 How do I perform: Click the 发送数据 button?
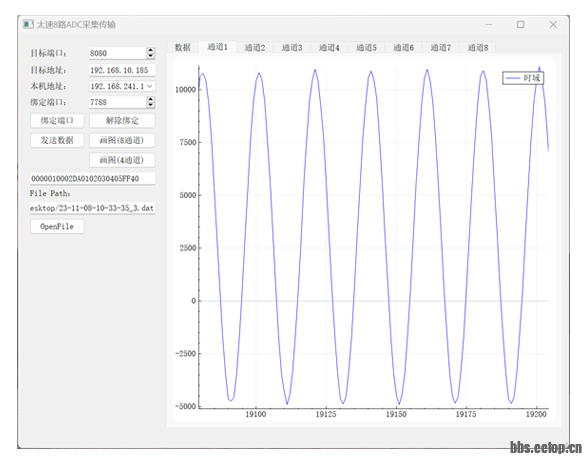(x=57, y=140)
